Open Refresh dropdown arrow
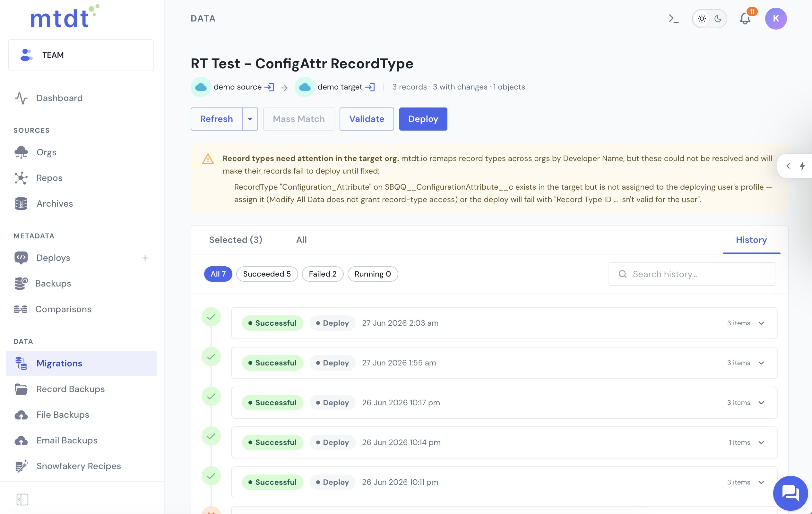 pyautogui.click(x=250, y=119)
